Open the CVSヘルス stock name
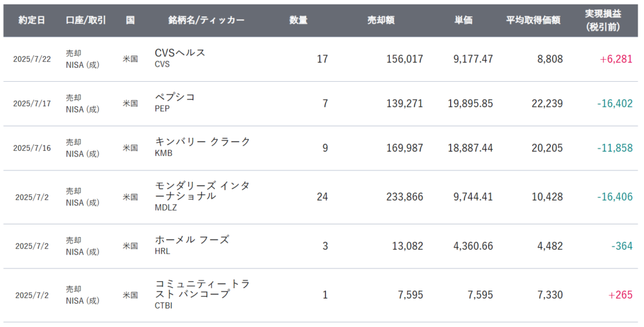Screen dimensions: 644x327 coord(180,53)
